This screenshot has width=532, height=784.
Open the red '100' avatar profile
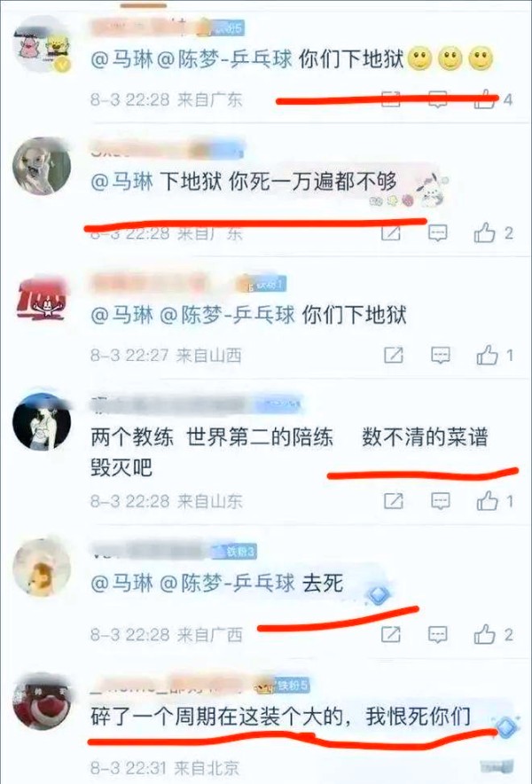coord(42,297)
